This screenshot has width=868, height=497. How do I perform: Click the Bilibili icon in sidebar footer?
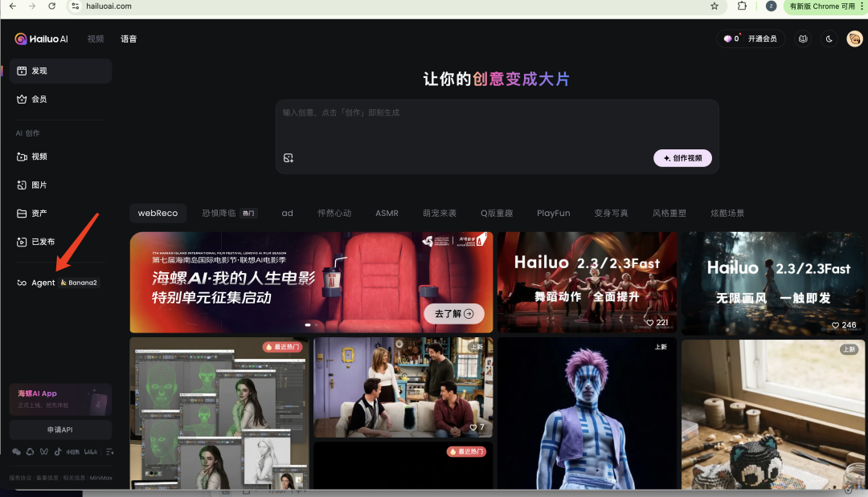pyautogui.click(x=91, y=452)
